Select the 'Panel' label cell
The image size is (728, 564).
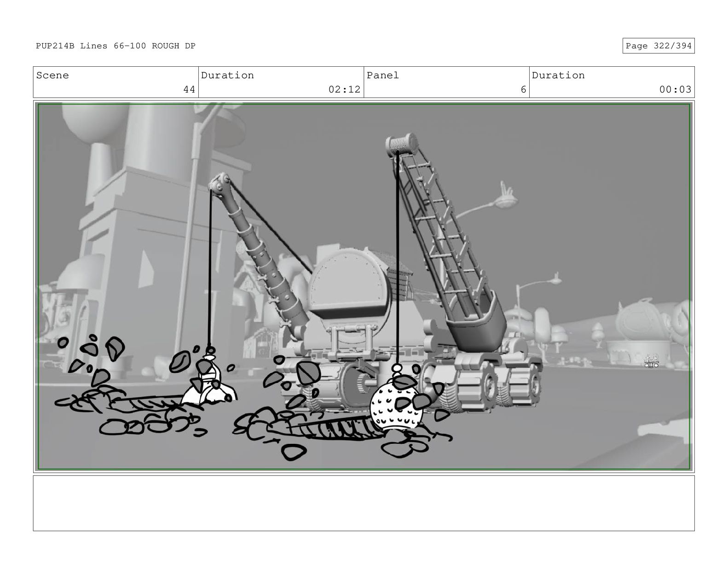(x=446, y=82)
